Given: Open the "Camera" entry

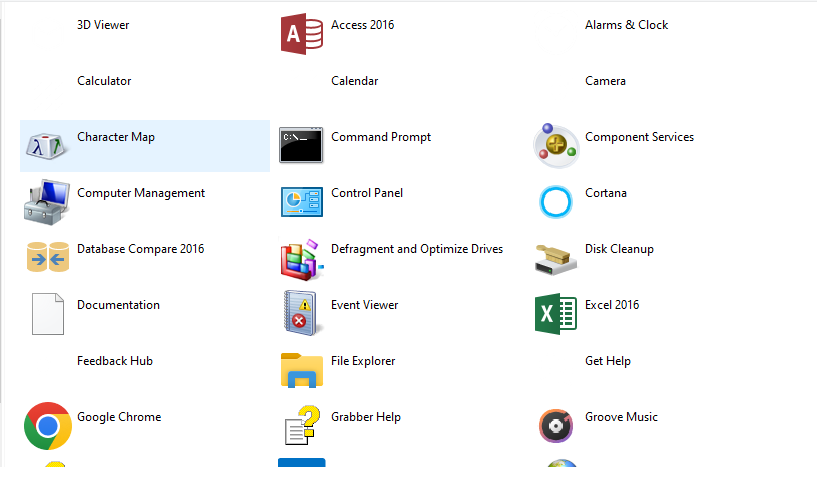Looking at the screenshot, I should (605, 81).
